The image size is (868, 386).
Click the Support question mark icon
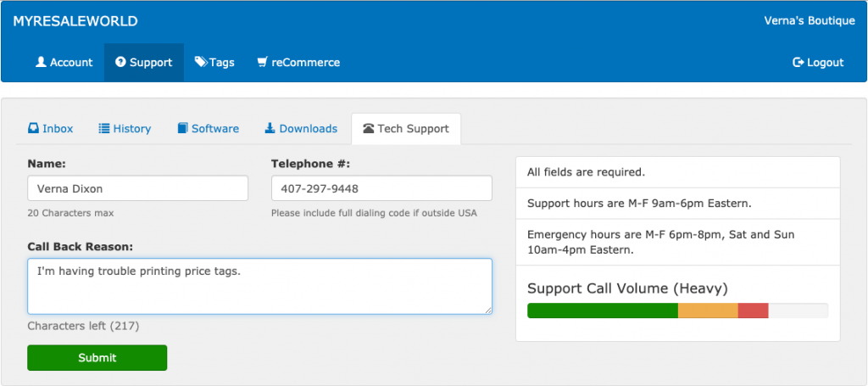[x=120, y=63]
